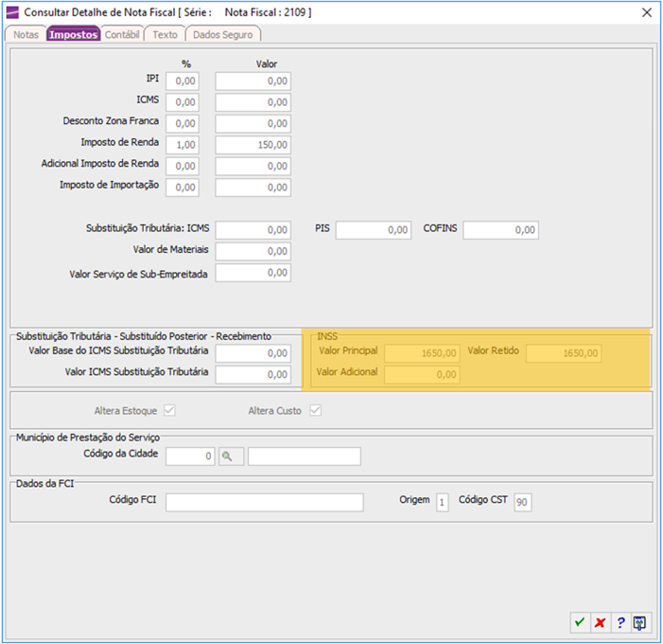Close the Consultar Detalhe de Nota Fiscal window
This screenshot has width=663, height=644.
(x=647, y=13)
